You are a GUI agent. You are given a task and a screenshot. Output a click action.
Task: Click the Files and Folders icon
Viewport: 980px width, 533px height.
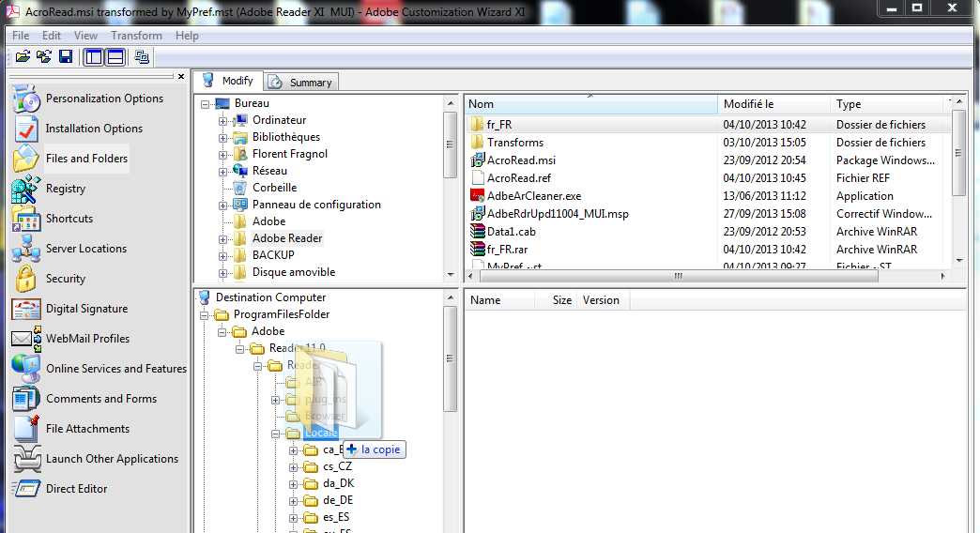coord(25,159)
